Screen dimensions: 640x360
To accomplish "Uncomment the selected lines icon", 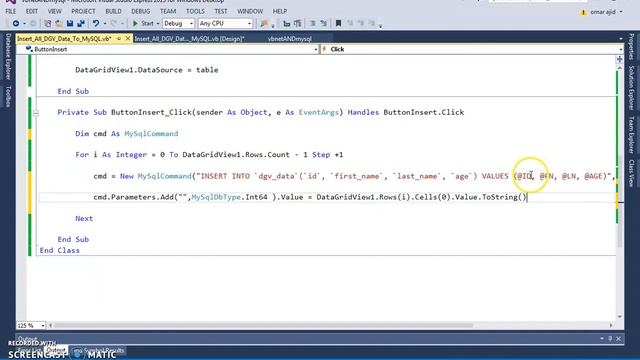I will pyautogui.click(x=323, y=24).
